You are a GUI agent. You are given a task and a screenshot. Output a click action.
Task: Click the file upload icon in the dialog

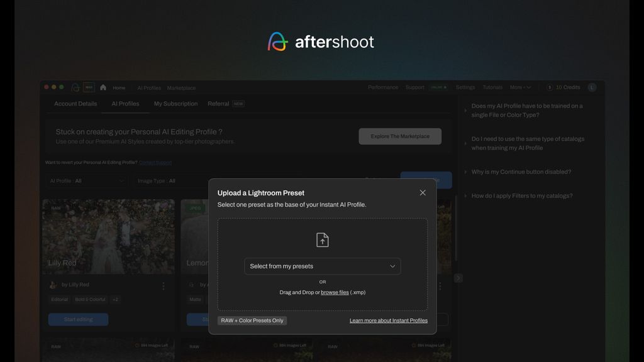pyautogui.click(x=322, y=239)
